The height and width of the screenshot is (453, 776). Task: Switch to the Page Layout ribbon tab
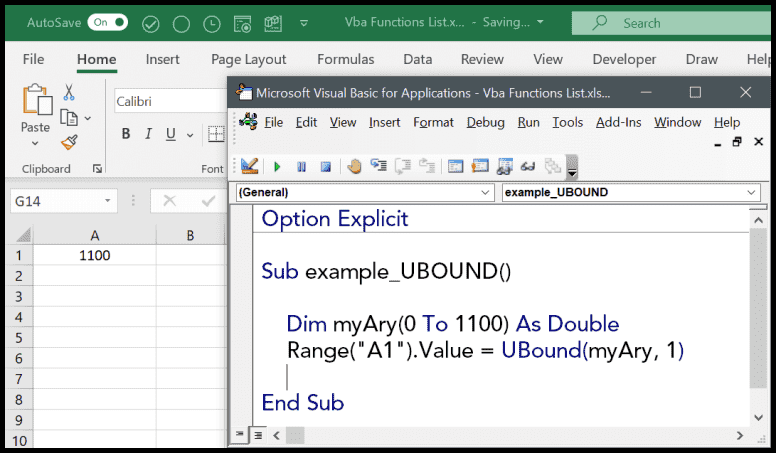point(248,59)
